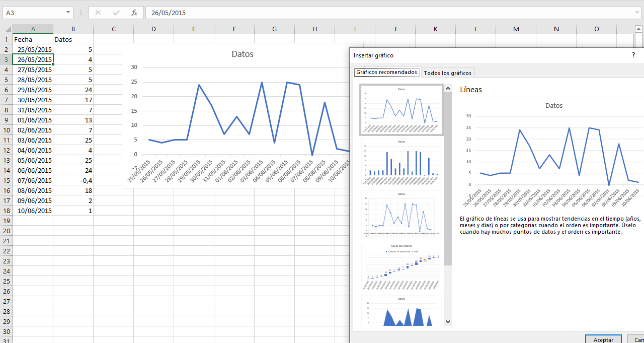
Task: Click the Datos chart title on sheet
Action: 243,54
